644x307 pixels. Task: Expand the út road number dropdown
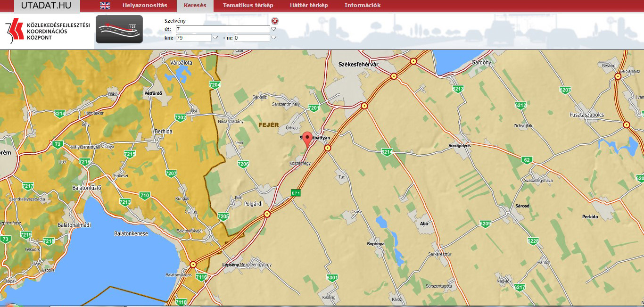[x=273, y=29]
